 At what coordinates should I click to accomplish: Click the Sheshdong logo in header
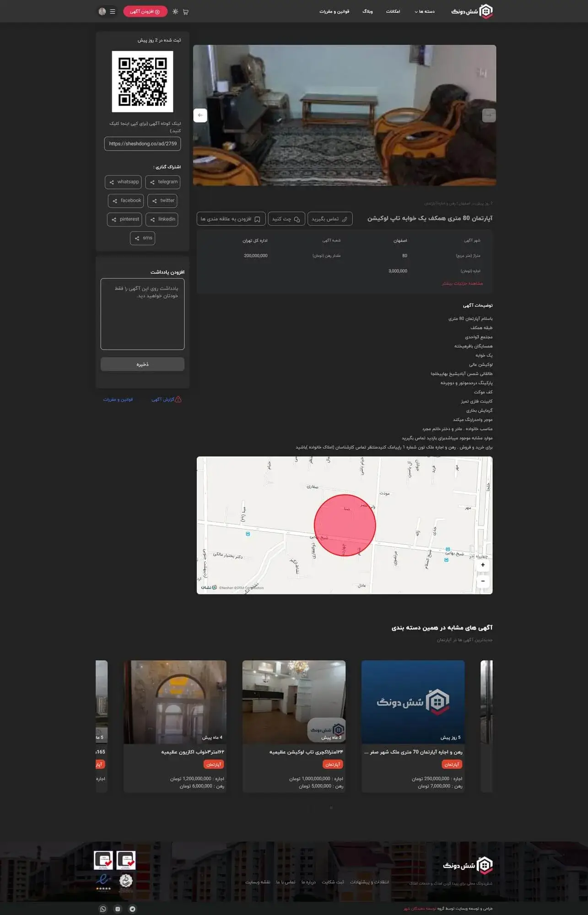point(472,11)
